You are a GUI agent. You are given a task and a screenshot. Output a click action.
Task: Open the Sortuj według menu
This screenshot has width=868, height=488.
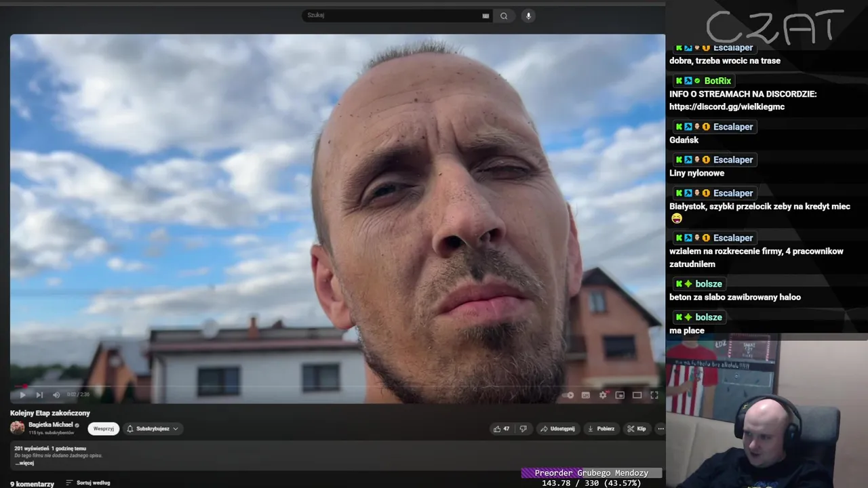click(x=88, y=483)
